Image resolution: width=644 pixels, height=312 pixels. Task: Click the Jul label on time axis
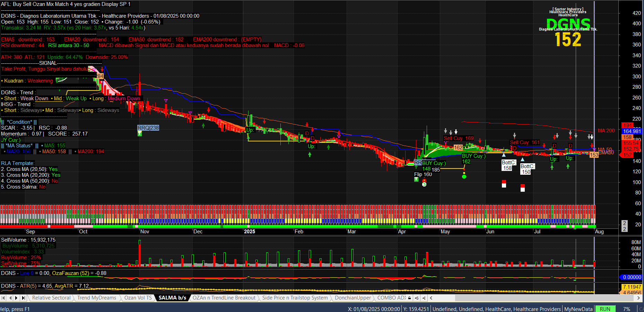(537, 232)
